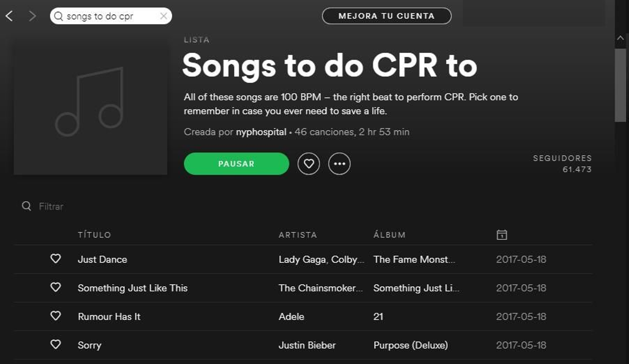This screenshot has height=364, width=629.
Task: Click the calendar icon column header
Action: [x=502, y=234]
